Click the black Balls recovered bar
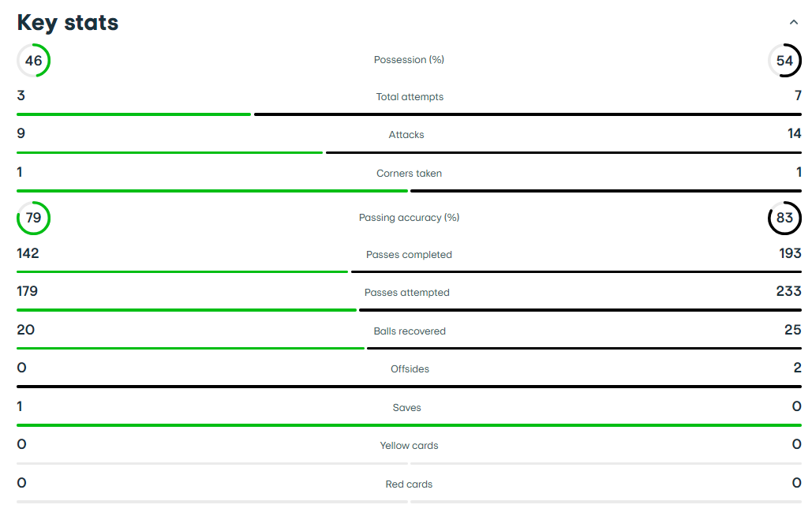The height and width of the screenshot is (516, 812). coord(584,348)
